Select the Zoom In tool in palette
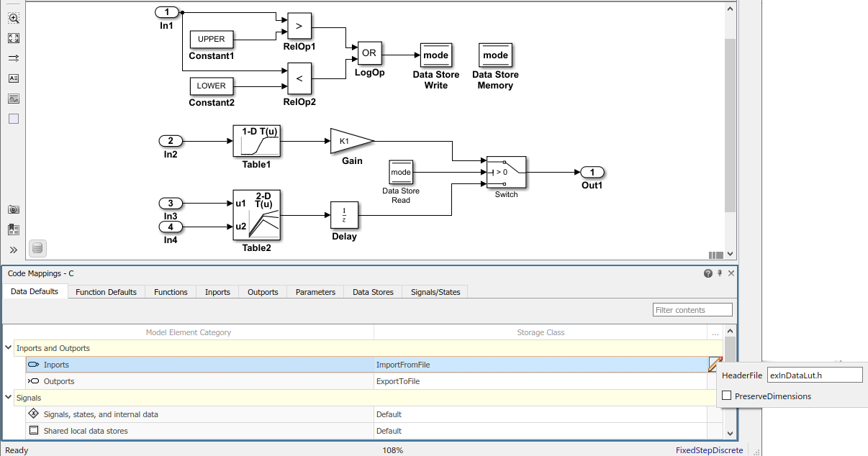868x456 pixels. tap(14, 18)
